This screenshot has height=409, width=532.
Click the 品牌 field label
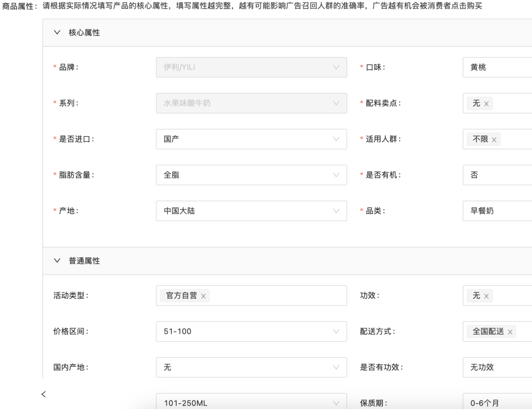pos(68,67)
